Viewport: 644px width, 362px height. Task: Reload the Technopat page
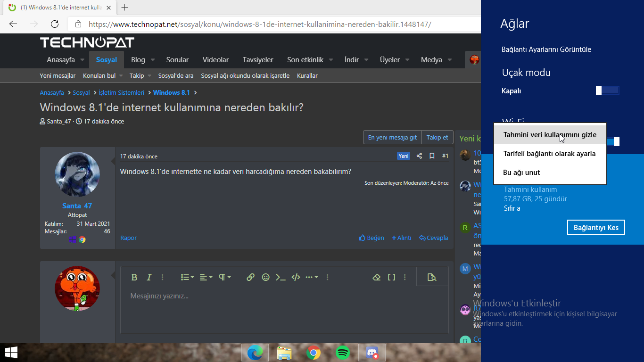click(55, 24)
